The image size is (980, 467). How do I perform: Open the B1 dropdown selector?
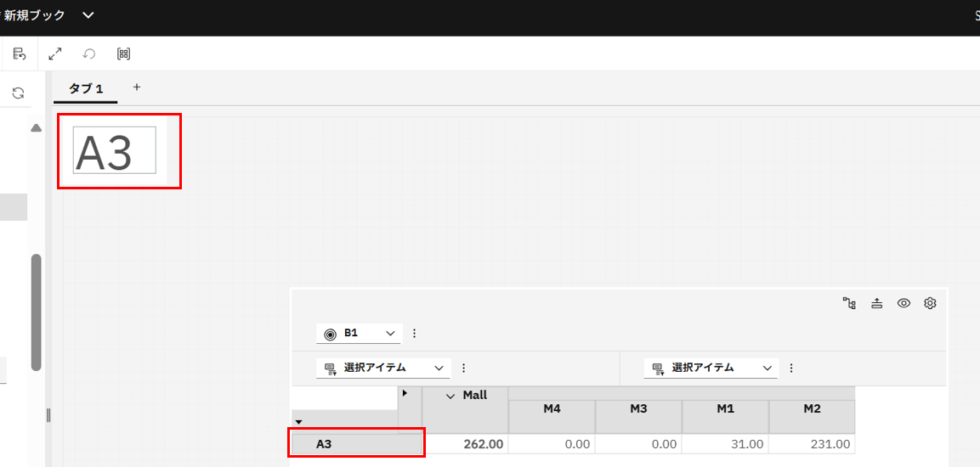pos(360,334)
